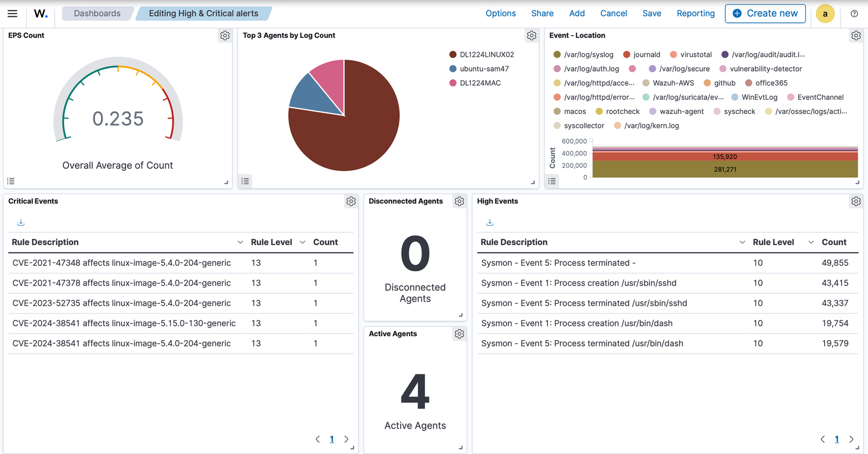Toggle legend on the EPS Count gauge
This screenshot has height=454, width=868.
click(11, 181)
